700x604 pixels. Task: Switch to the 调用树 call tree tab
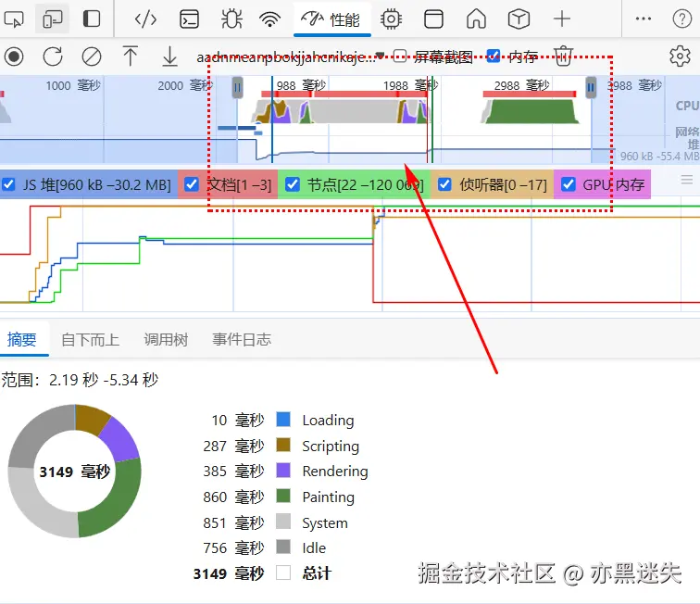tap(166, 340)
